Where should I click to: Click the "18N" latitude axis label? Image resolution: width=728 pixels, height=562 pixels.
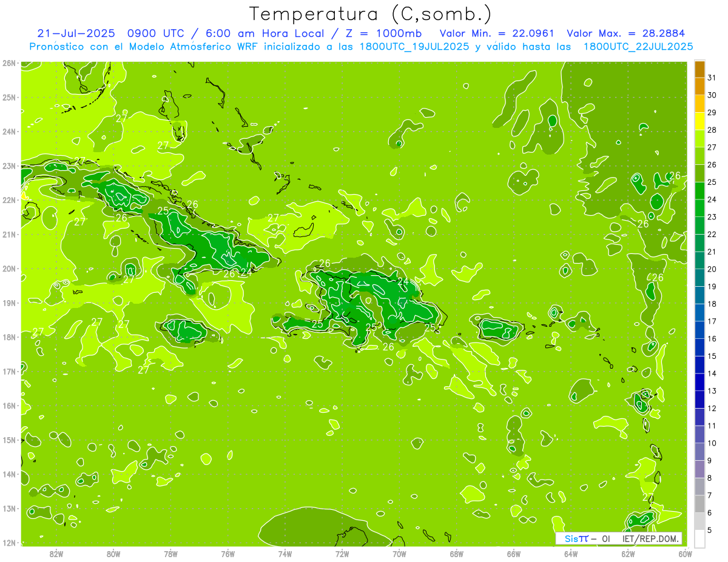[x=9, y=337]
